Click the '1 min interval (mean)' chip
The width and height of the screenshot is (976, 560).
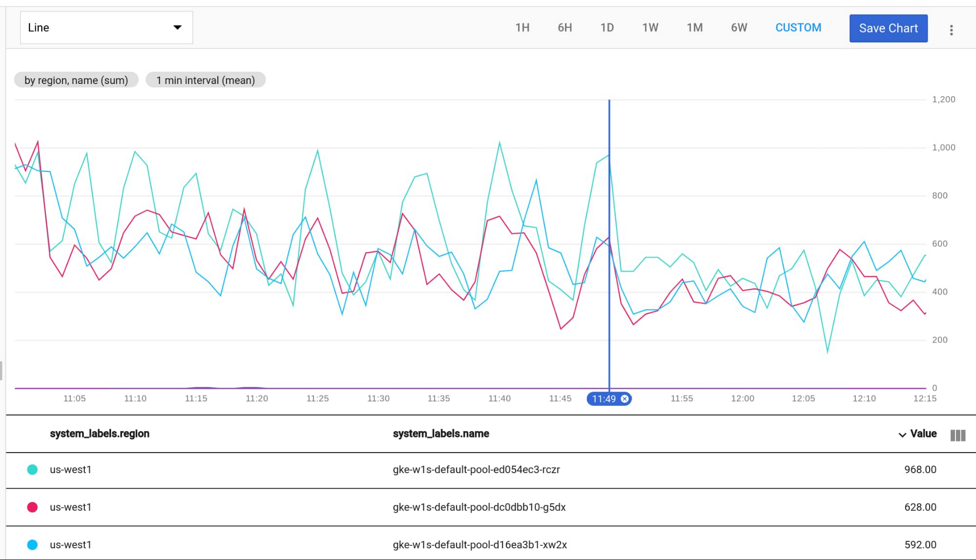pyautogui.click(x=205, y=80)
